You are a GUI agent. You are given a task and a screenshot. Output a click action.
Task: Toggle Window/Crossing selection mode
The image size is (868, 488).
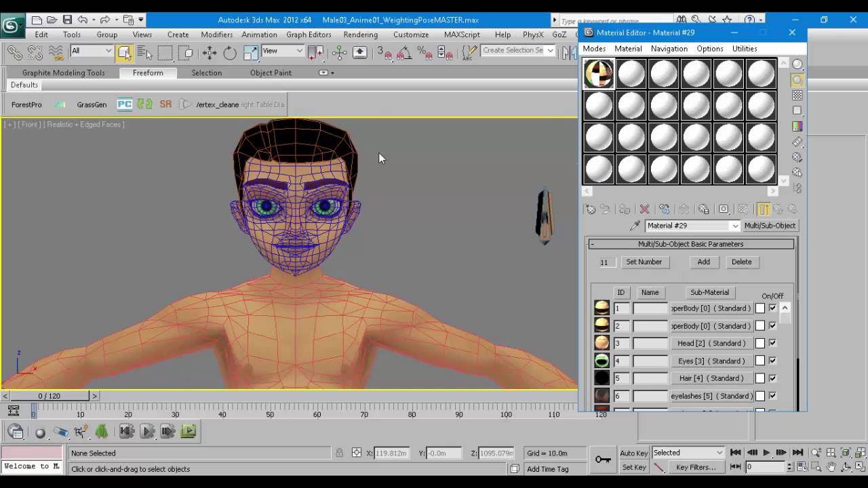point(187,52)
